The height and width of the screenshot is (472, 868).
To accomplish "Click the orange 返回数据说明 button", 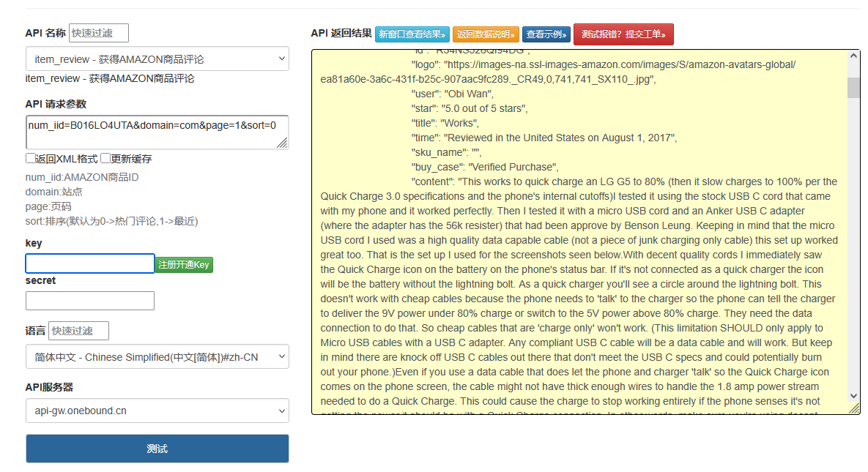I will click(x=486, y=34).
